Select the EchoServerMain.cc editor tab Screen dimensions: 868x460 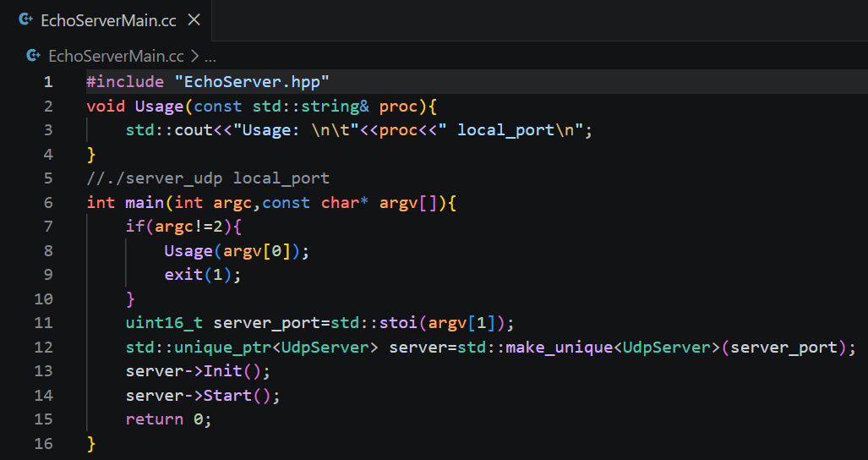pos(105,20)
